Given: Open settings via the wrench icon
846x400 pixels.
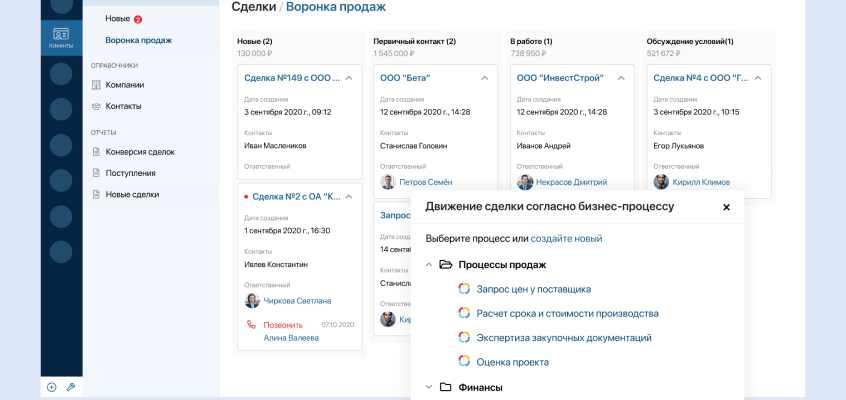Looking at the screenshot, I should click(71, 387).
